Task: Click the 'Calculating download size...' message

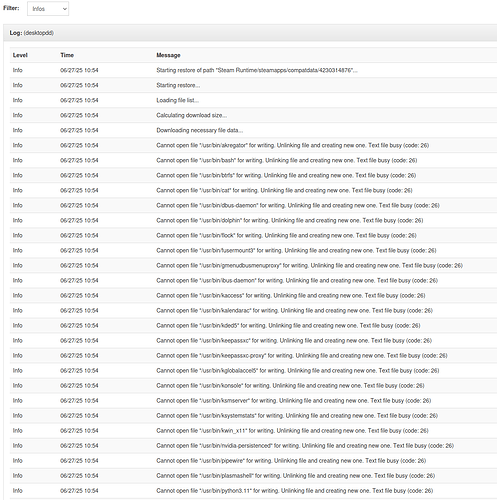Action: [x=192, y=115]
